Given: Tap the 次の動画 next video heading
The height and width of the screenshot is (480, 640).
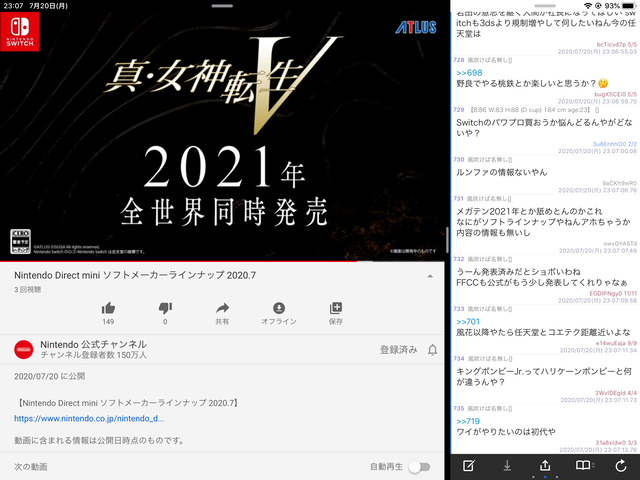Looking at the screenshot, I should pyautogui.click(x=31, y=467).
